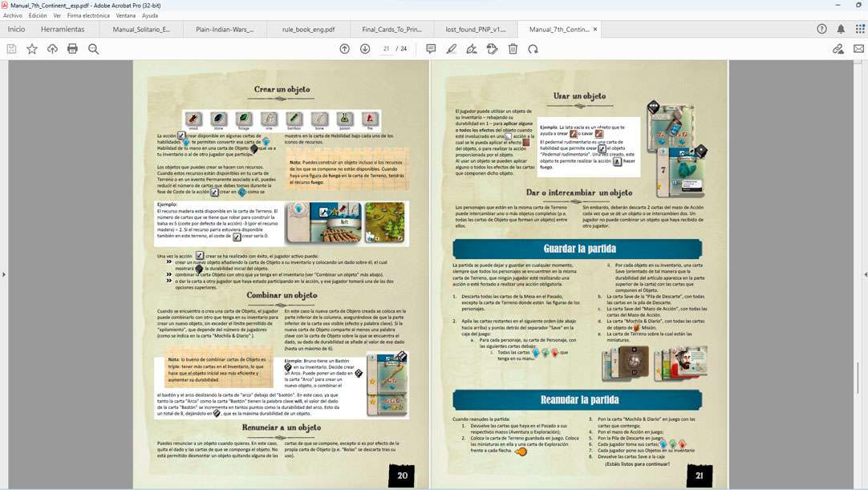The width and height of the screenshot is (868, 490).
Task: Add a comment note
Action: pos(431,49)
